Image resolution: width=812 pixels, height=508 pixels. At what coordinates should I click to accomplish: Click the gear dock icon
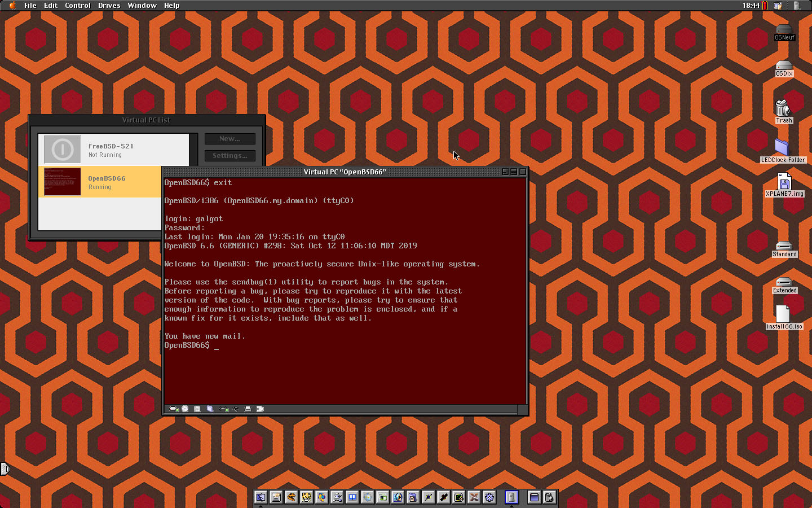pyautogui.click(x=489, y=497)
